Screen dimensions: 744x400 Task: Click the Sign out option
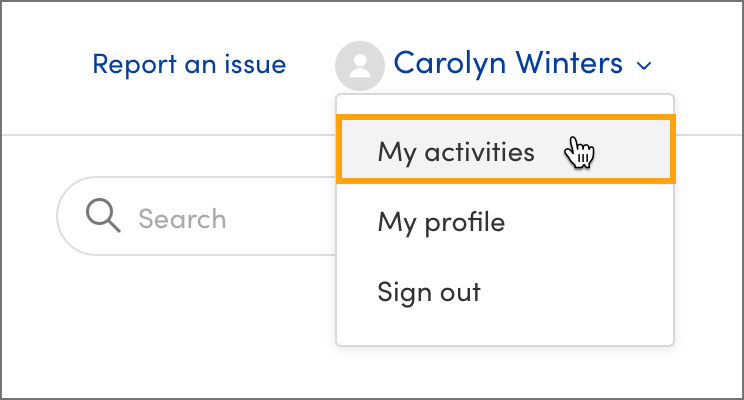coord(429,292)
